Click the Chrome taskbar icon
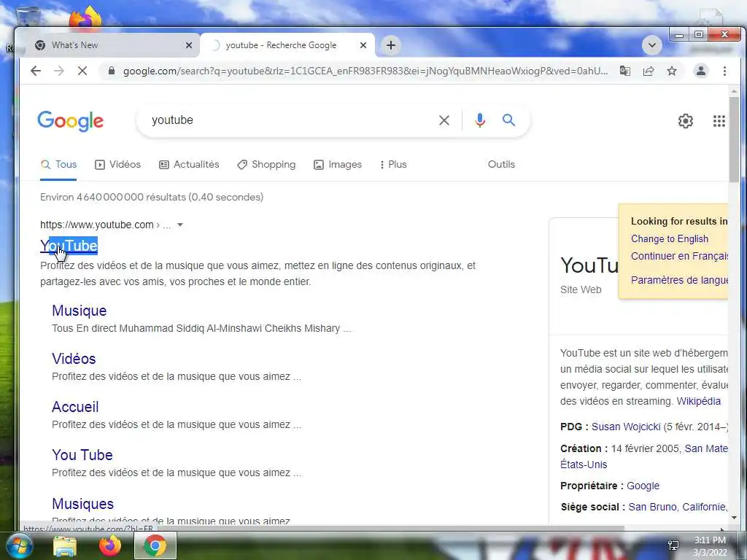This screenshot has width=747, height=560. pos(155,545)
